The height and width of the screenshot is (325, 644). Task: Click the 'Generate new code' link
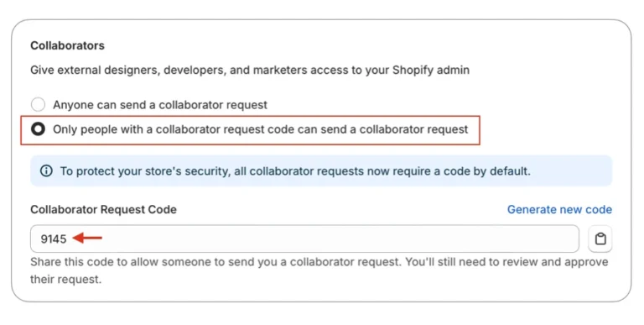(559, 209)
